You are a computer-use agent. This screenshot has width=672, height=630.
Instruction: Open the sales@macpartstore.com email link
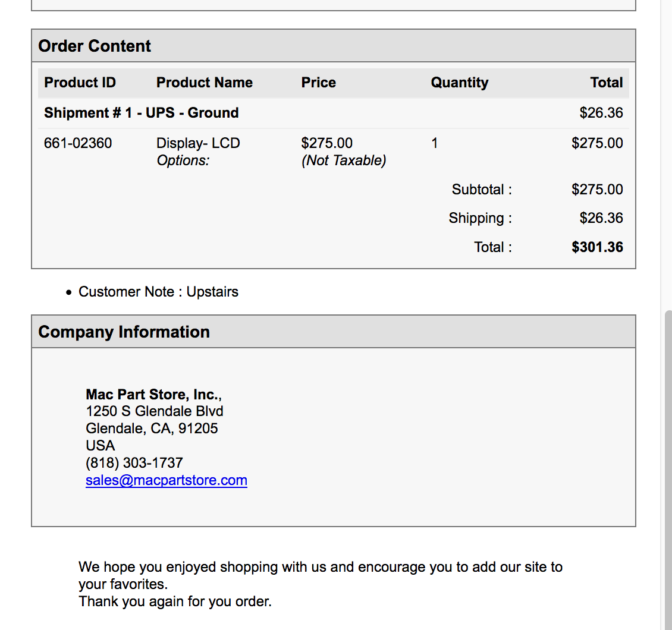pyautogui.click(x=167, y=480)
